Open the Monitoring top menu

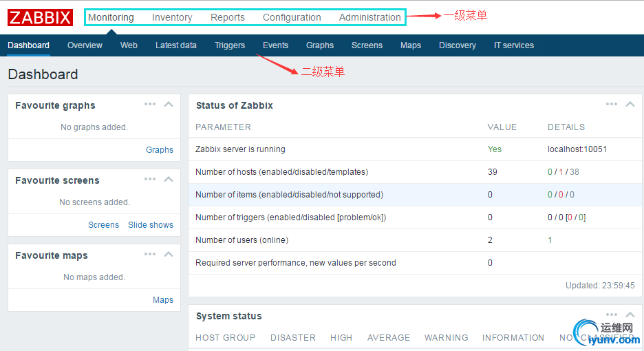111,17
